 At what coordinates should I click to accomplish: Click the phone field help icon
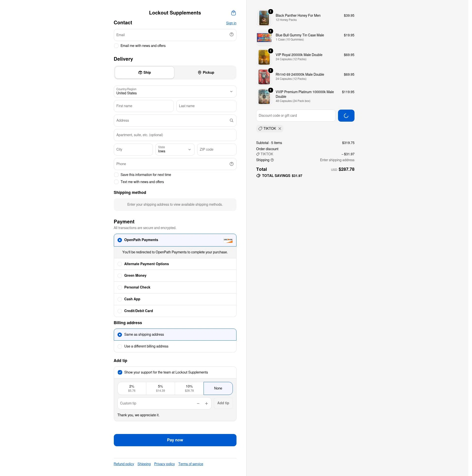[231, 164]
